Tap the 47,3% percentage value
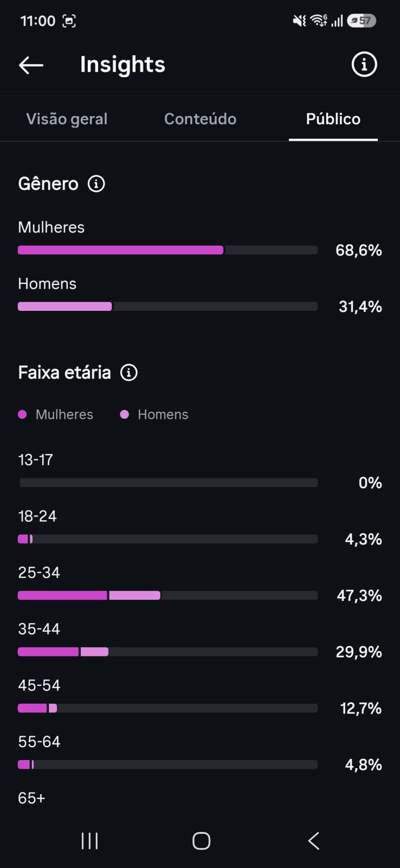Viewport: 400px width, 868px height. coord(359,596)
